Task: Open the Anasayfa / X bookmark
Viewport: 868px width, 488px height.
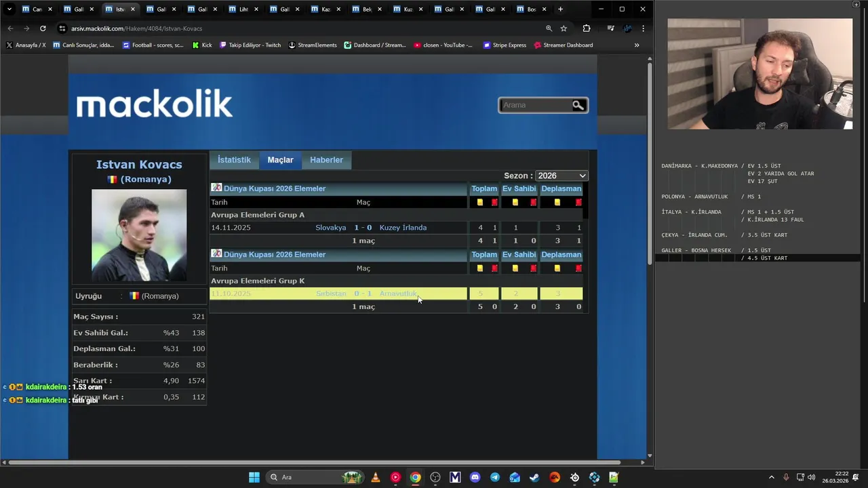Action: click(26, 45)
